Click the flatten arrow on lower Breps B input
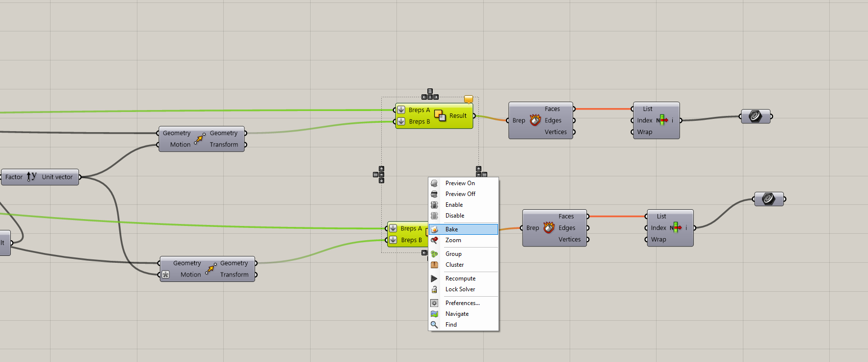This screenshot has height=362, width=868. tap(393, 240)
